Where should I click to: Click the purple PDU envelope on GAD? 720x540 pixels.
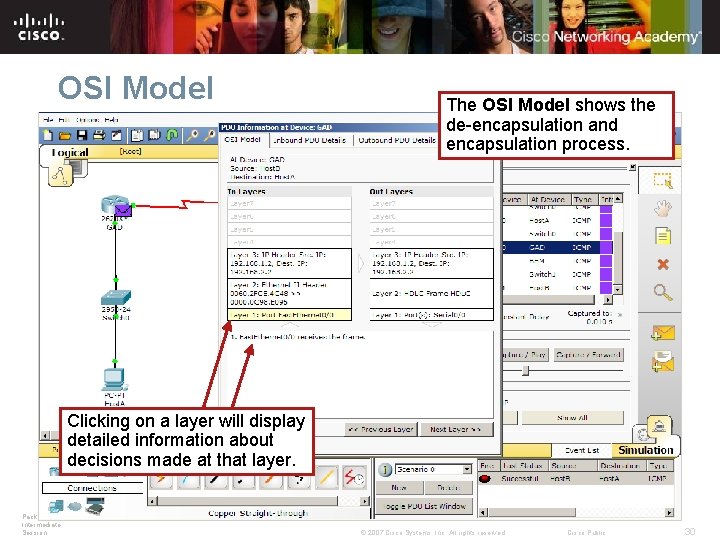point(123,211)
